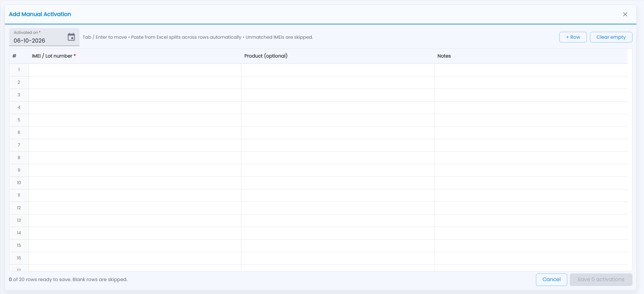Click IMEI / Lot number cell in row 2

[135, 82]
